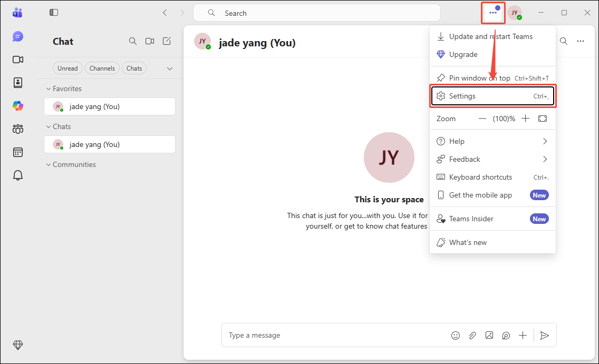Search within the Chat list magnifier icon
Viewport: 599px width, 364px height.
click(132, 41)
